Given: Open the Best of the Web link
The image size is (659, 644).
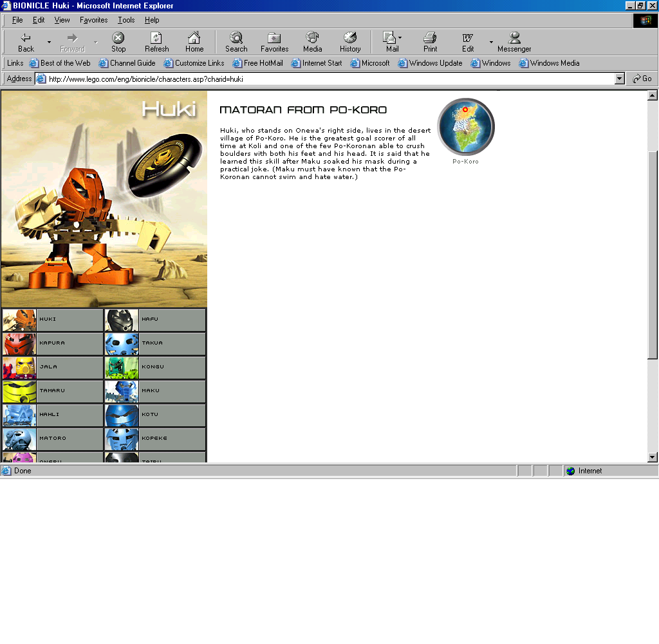Looking at the screenshot, I should tap(60, 63).
